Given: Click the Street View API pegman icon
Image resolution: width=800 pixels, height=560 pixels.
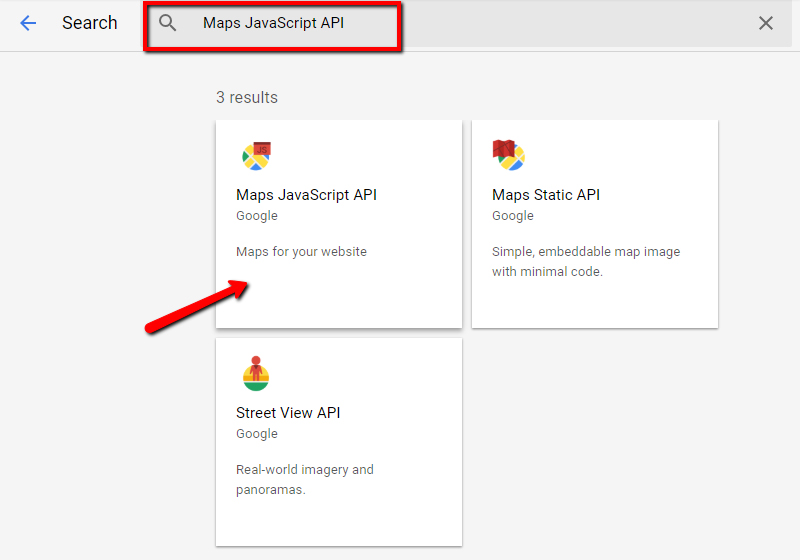Looking at the screenshot, I should pyautogui.click(x=256, y=373).
